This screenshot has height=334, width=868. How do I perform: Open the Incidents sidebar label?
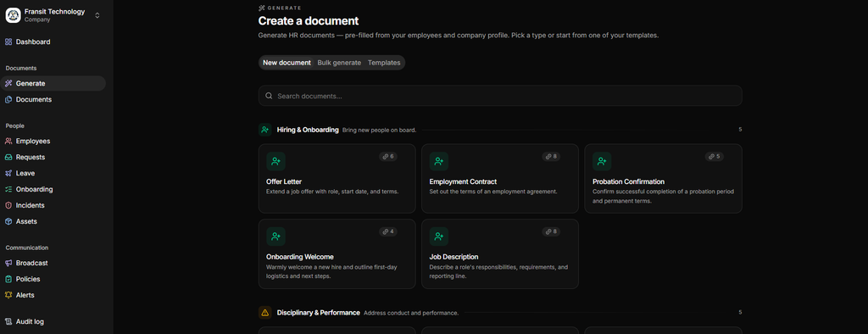pos(31,205)
